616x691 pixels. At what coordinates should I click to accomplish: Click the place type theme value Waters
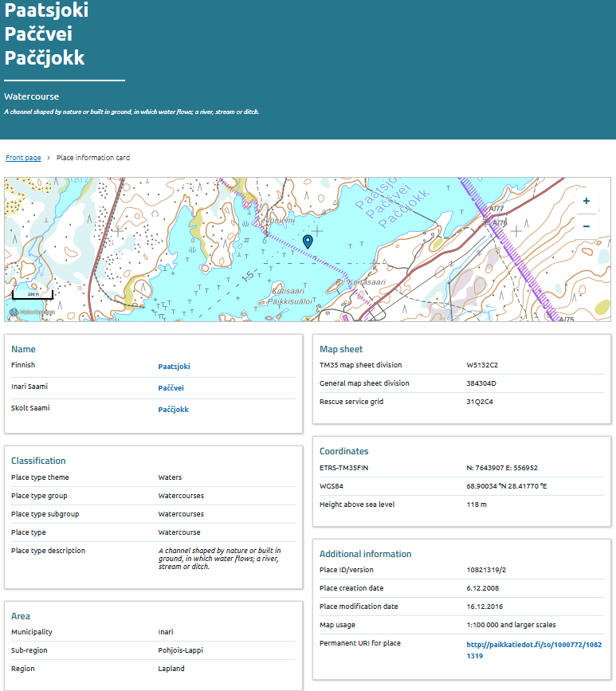pos(170,477)
